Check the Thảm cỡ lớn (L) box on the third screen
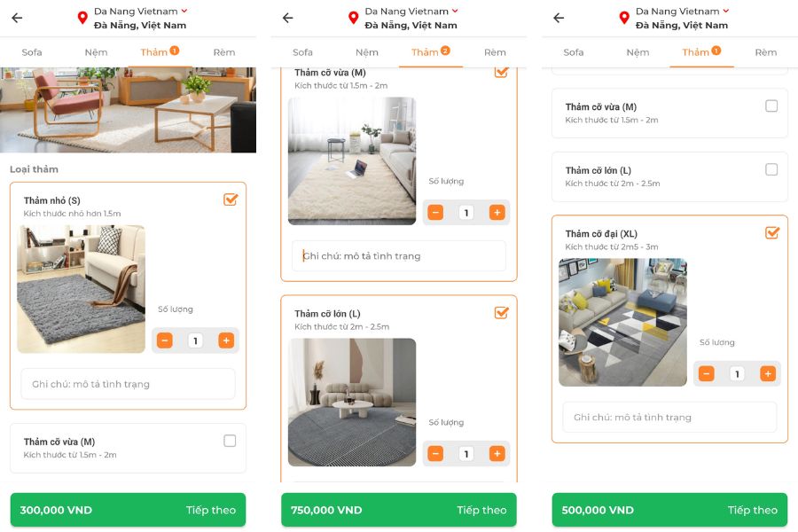 pyautogui.click(x=771, y=169)
